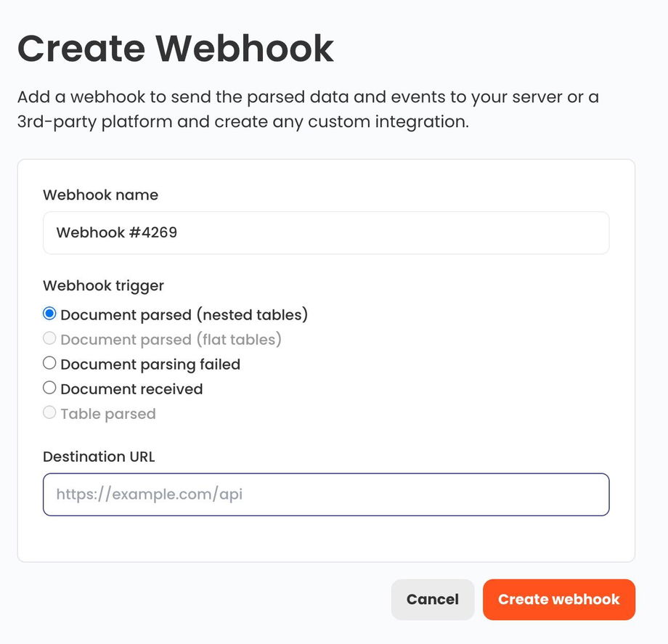This screenshot has height=644, width=668.
Task: Click the Document received label text
Action: click(131, 388)
